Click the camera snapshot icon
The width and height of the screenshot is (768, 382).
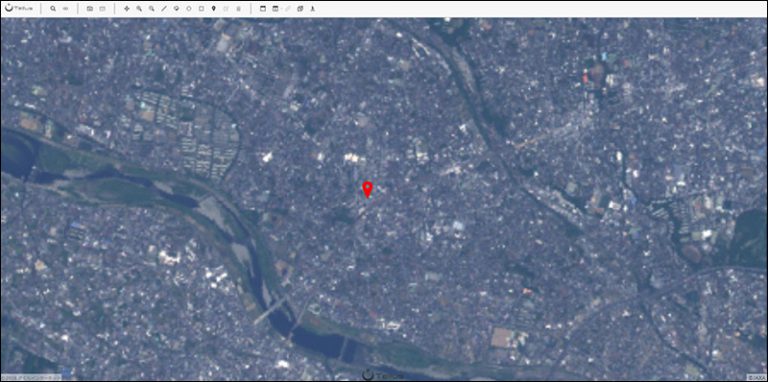click(x=90, y=9)
